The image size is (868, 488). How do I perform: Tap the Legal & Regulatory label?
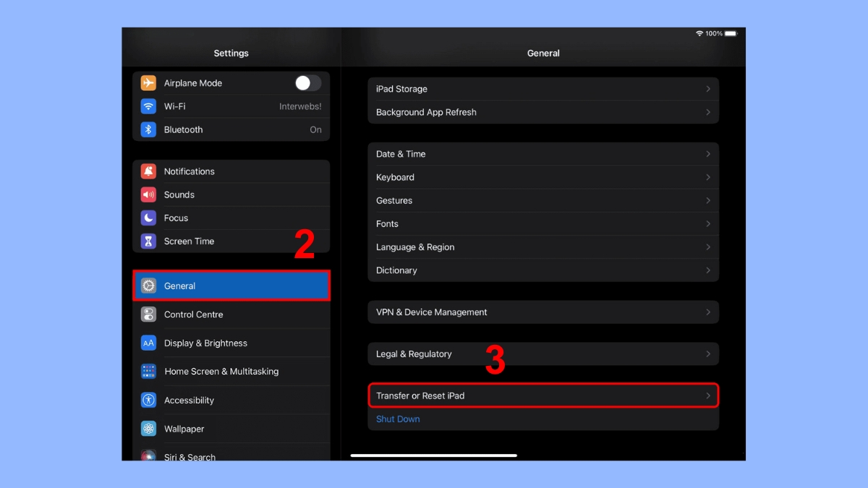pyautogui.click(x=414, y=354)
